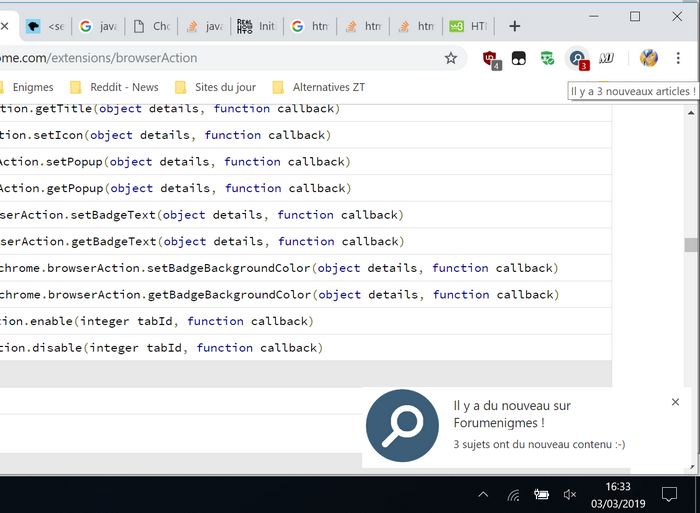Open the Chrome three-dot menu
This screenshot has height=513, width=700.
(678, 58)
